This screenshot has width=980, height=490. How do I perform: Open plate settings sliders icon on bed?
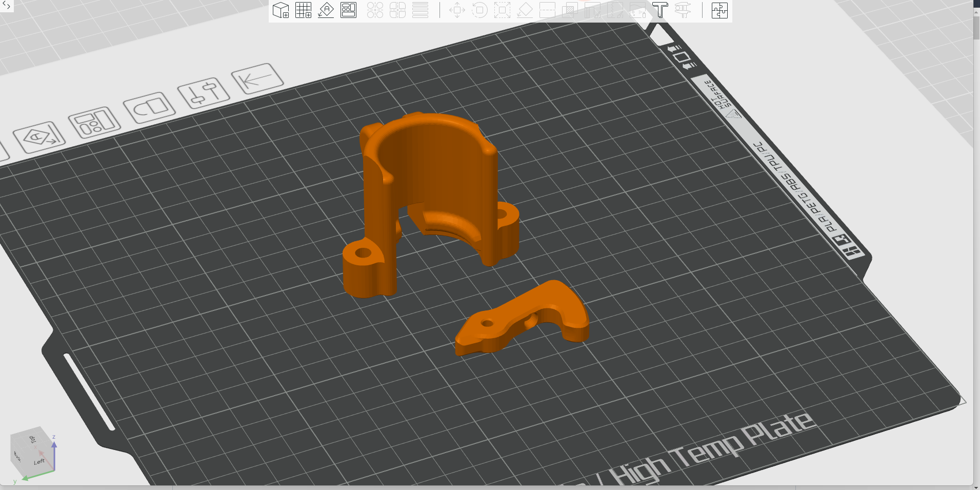(x=203, y=92)
